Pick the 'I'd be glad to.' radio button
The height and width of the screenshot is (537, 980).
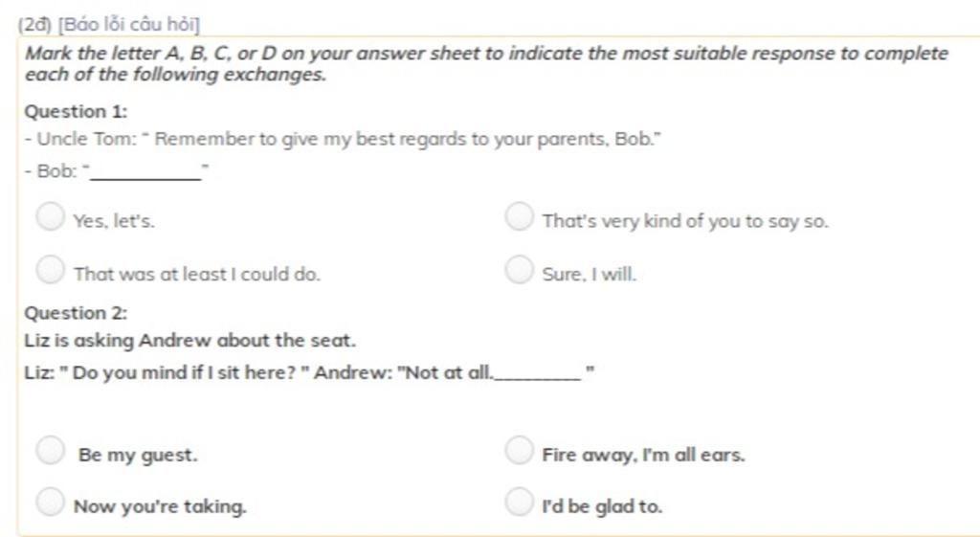click(520, 502)
